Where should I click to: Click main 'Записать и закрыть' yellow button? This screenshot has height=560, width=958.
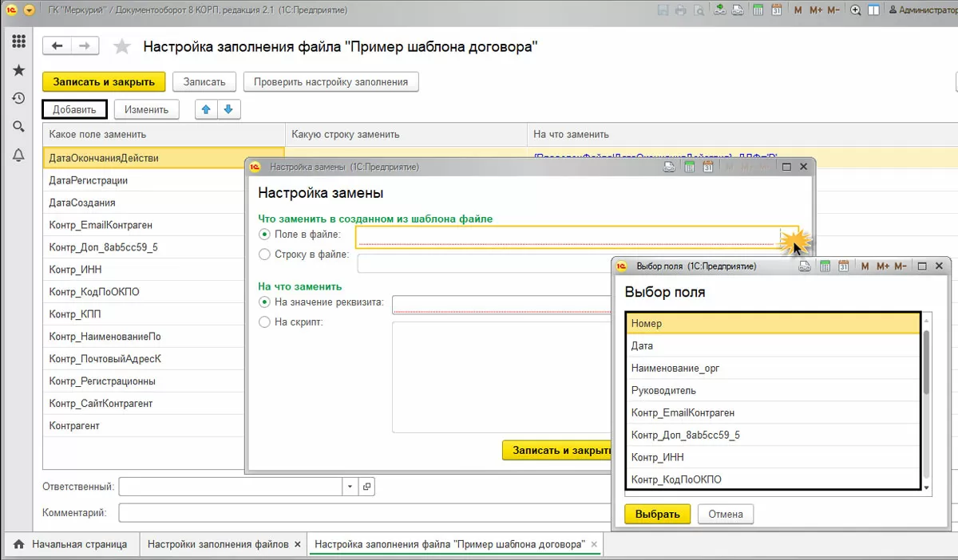click(104, 81)
